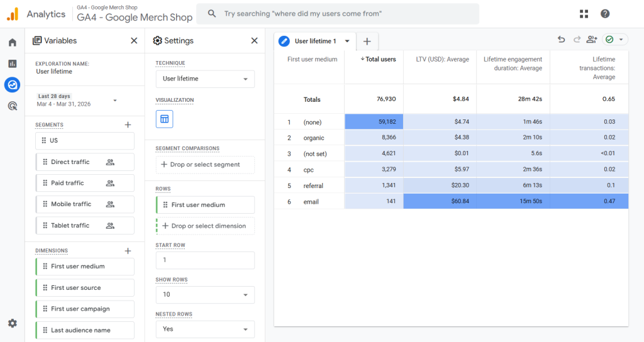Image resolution: width=644 pixels, height=342 pixels.
Task: Add a new segment with plus button
Action: [128, 125]
